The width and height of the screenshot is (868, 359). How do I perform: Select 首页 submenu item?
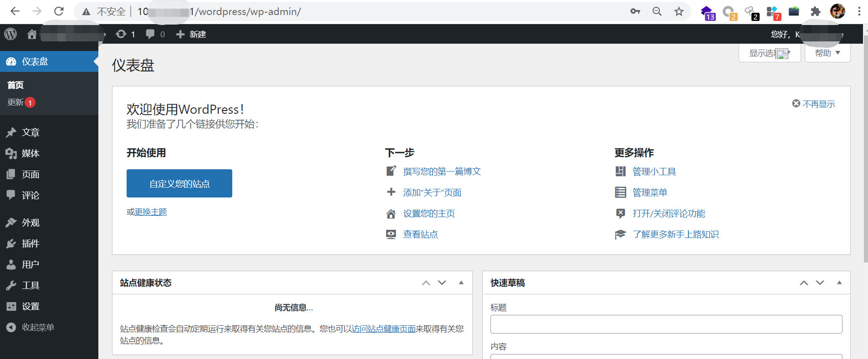click(15, 85)
